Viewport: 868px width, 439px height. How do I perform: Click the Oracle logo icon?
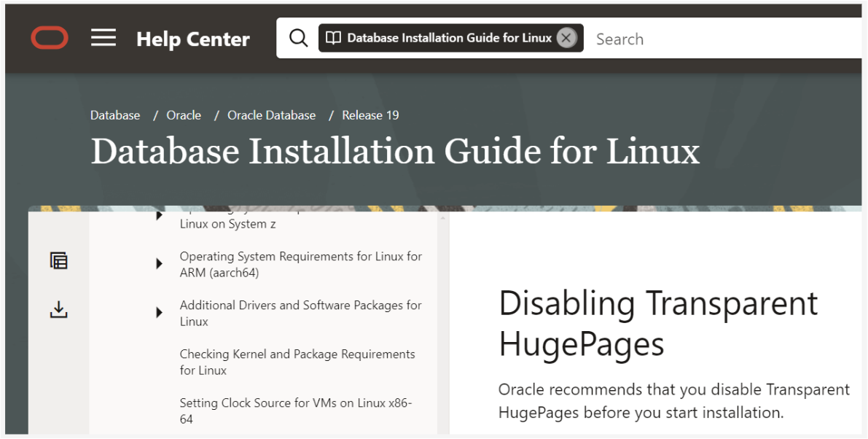50,38
